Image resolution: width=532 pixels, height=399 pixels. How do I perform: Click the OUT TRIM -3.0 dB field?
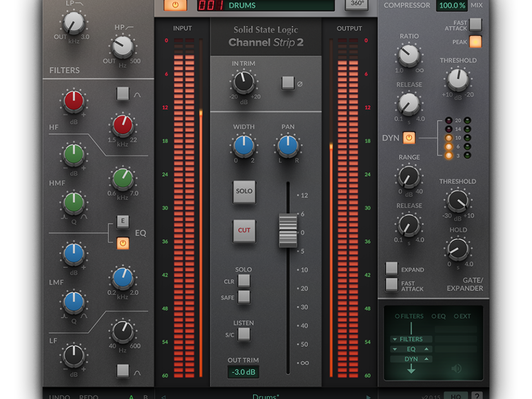click(x=243, y=372)
